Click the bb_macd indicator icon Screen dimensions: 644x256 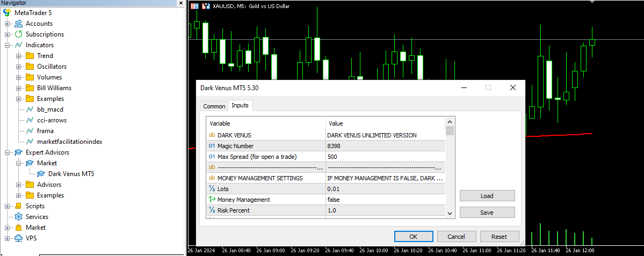point(30,109)
